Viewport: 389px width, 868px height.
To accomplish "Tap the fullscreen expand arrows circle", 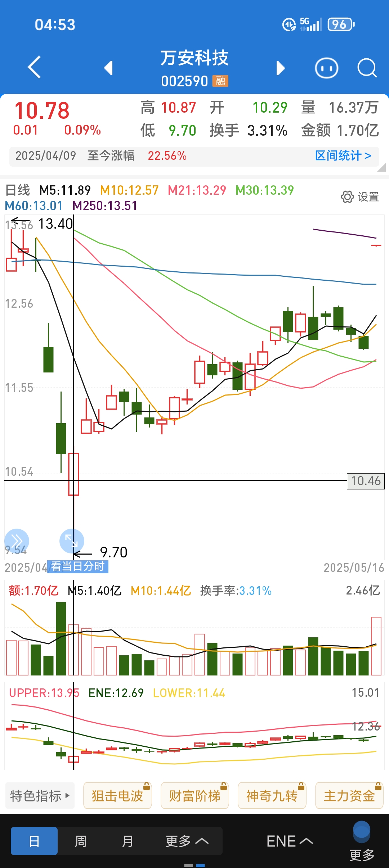I will tap(72, 541).
